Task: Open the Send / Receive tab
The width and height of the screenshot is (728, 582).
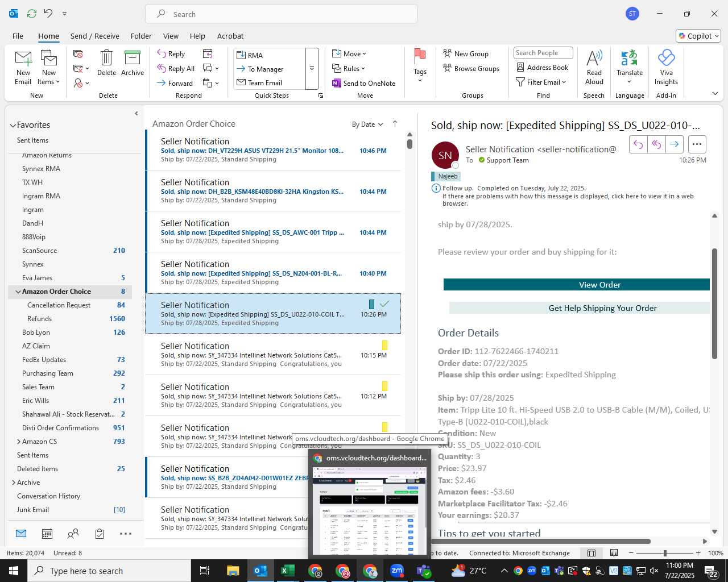Action: tap(95, 36)
